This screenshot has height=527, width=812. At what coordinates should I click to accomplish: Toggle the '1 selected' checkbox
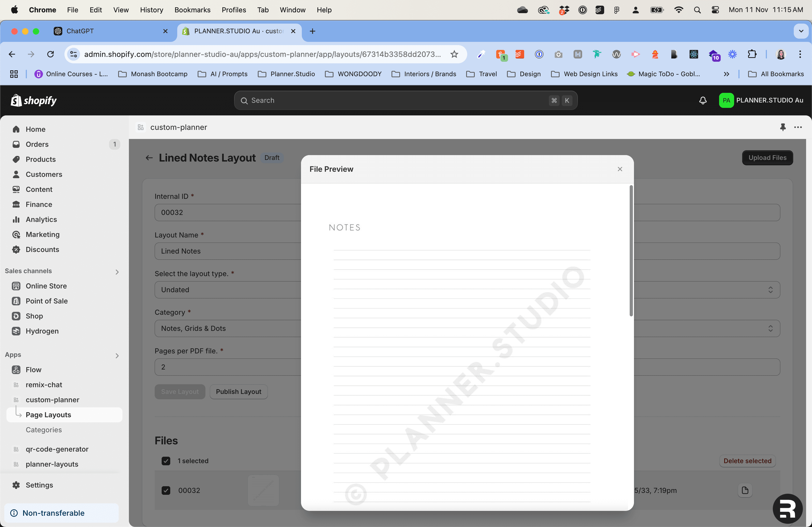[x=166, y=461]
